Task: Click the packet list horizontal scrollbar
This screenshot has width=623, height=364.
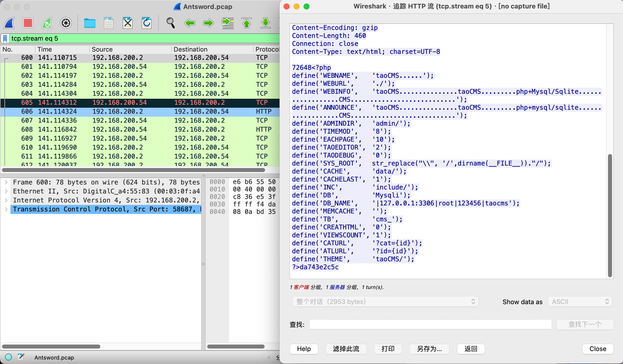Action: [x=134, y=170]
